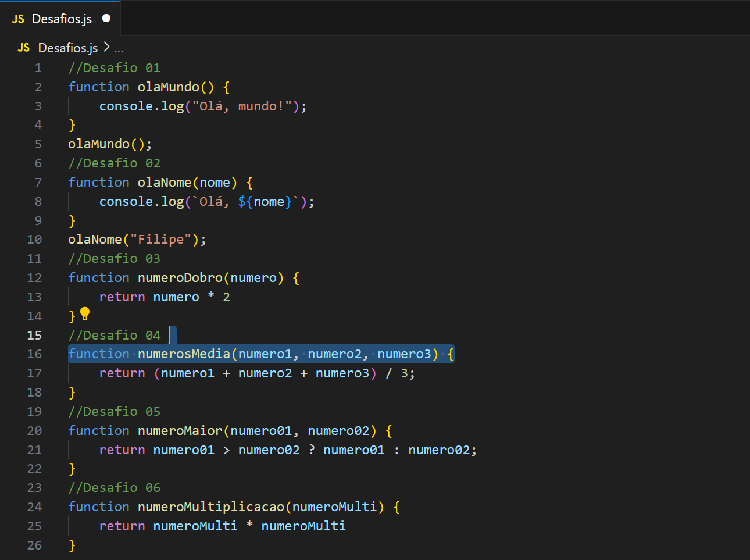Click the function name numeroMaior on line 20
The width and height of the screenshot is (750, 560).
pos(180,431)
